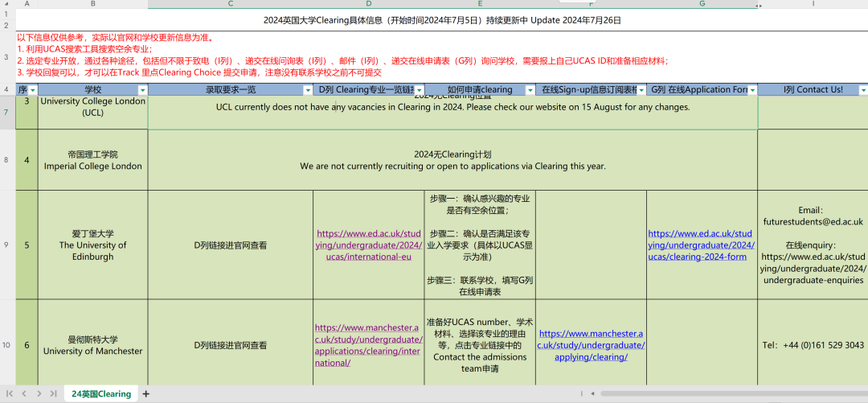Switch to the 24英国Clearing sheet tab
This screenshot has height=403, width=868.
click(101, 393)
